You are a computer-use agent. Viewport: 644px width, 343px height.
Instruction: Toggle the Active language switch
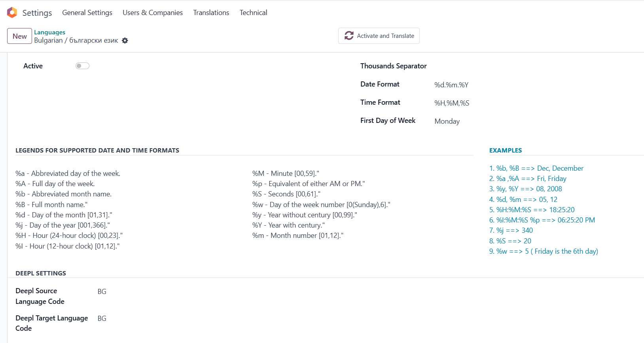point(82,66)
